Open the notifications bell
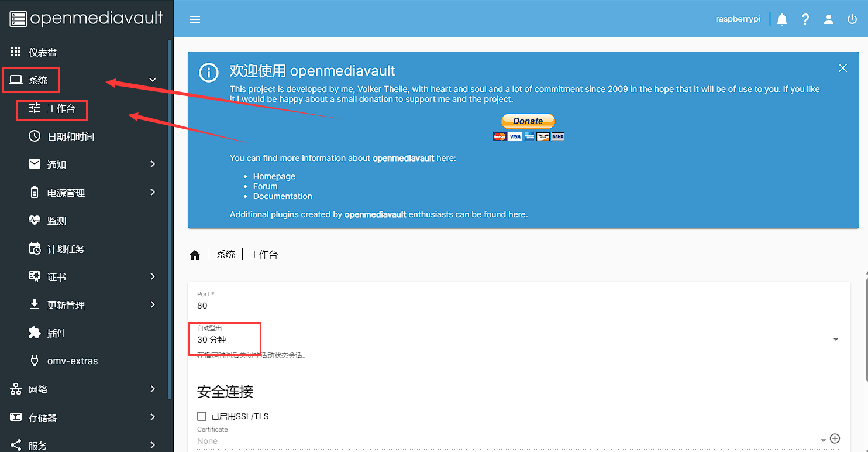Viewport: 868px width, 452px height. pos(782,19)
